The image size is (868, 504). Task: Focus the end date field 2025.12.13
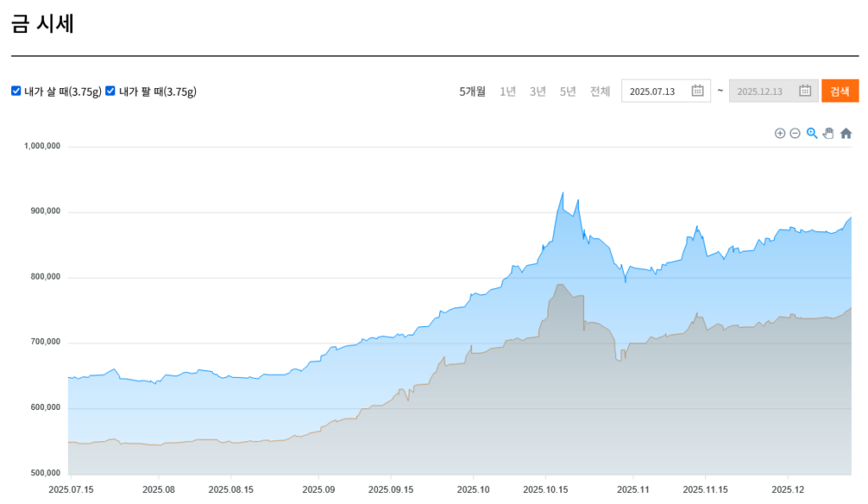773,91
